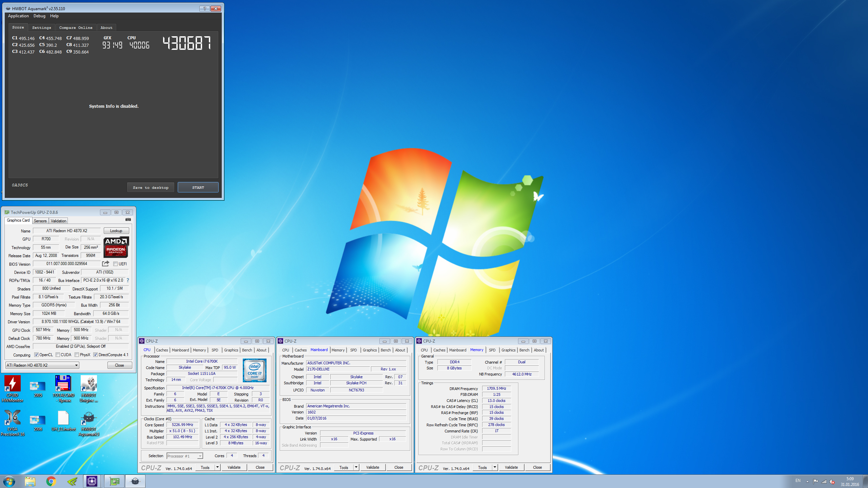Click Tools button in CPU-Z Memory window
Screen dimensions: 868x488
tap(482, 467)
